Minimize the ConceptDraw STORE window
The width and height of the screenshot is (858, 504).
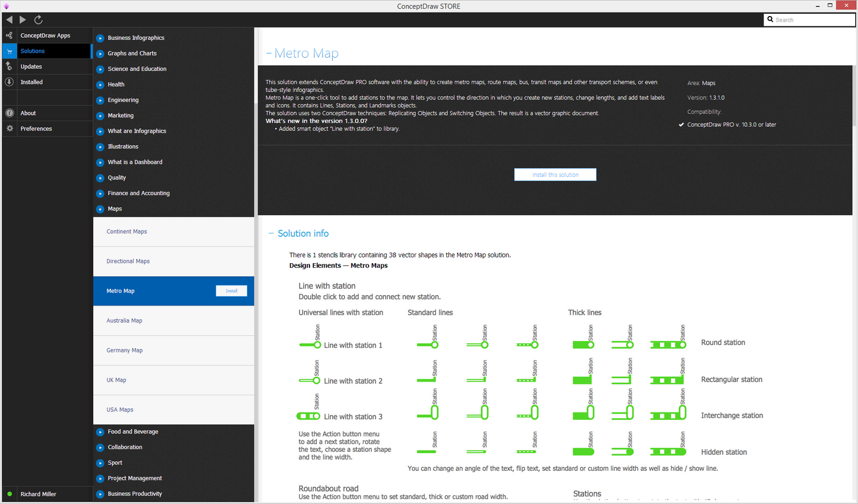[x=817, y=6]
